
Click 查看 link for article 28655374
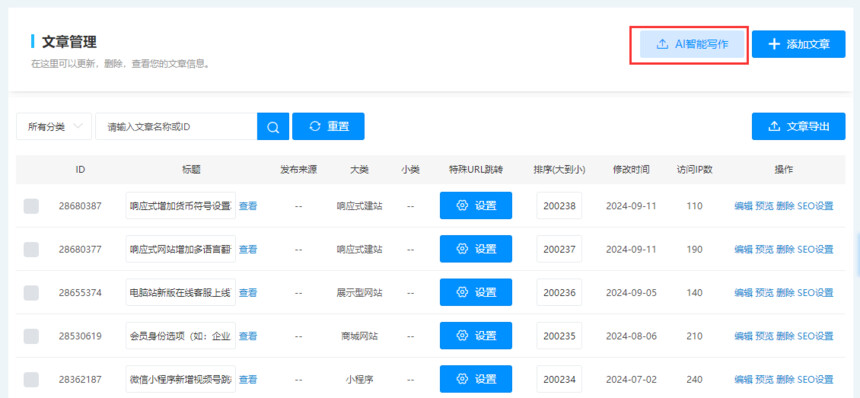[x=248, y=293]
